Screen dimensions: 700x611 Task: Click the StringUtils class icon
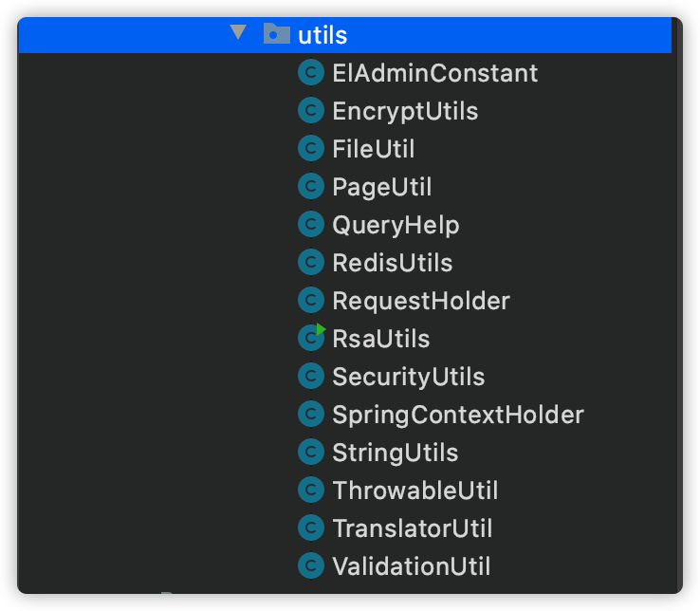311,452
